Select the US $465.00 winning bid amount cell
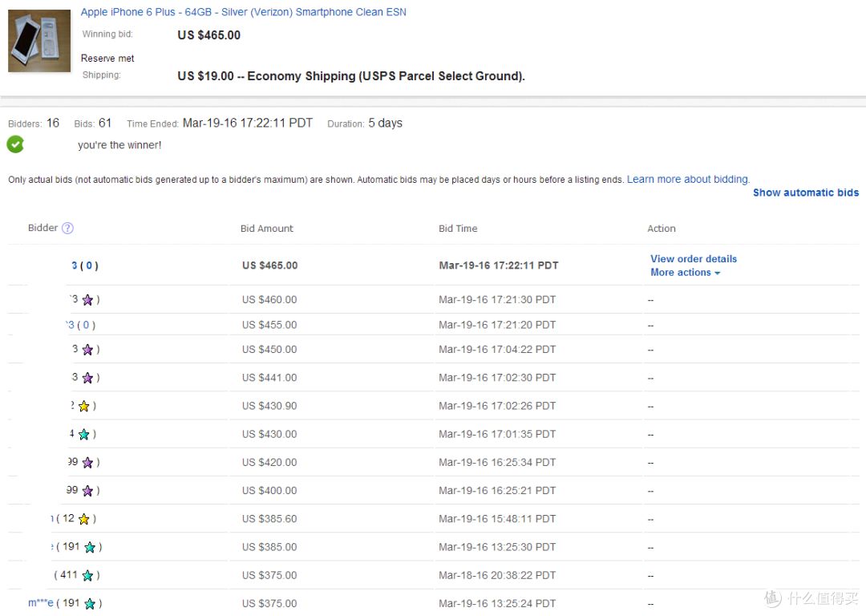The image size is (866, 616). pyautogui.click(x=269, y=265)
